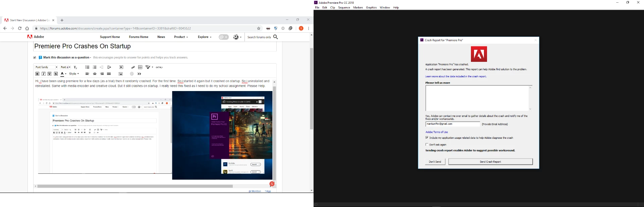Image resolution: width=644 pixels, height=207 pixels.
Task: Toggle bold in the forum editor
Action: [x=38, y=74]
